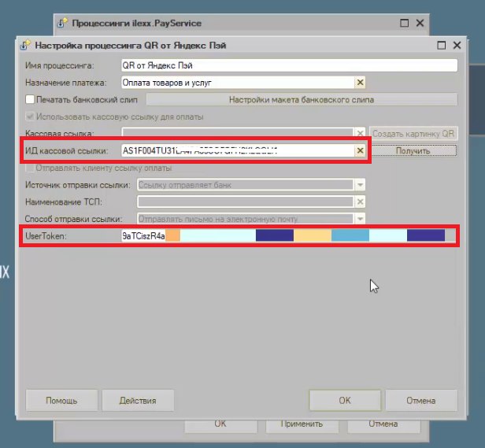
Task: Click the Наименование ТСП input field
Action: point(246,202)
